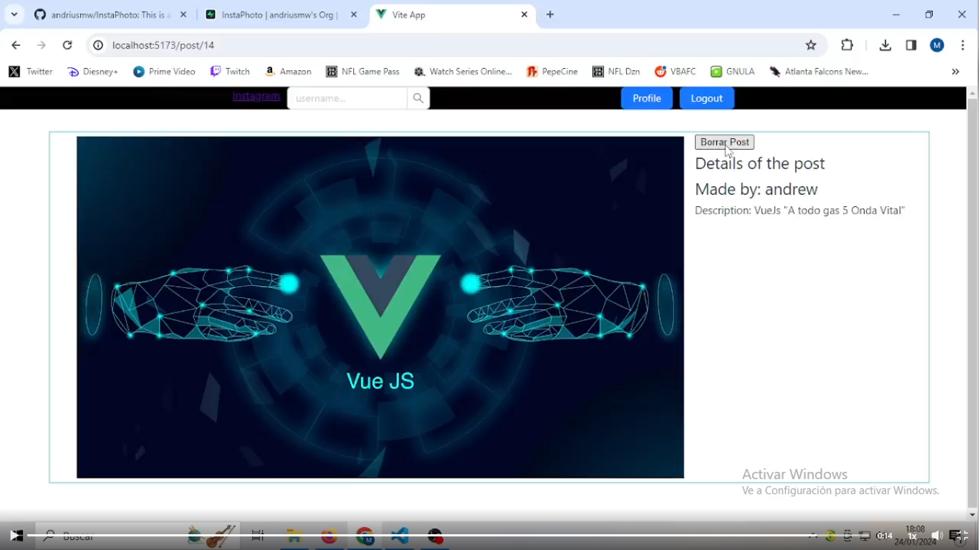Screen dimensions: 980x550
Task: Open the Watch Series Online bookmark
Action: [x=463, y=72]
